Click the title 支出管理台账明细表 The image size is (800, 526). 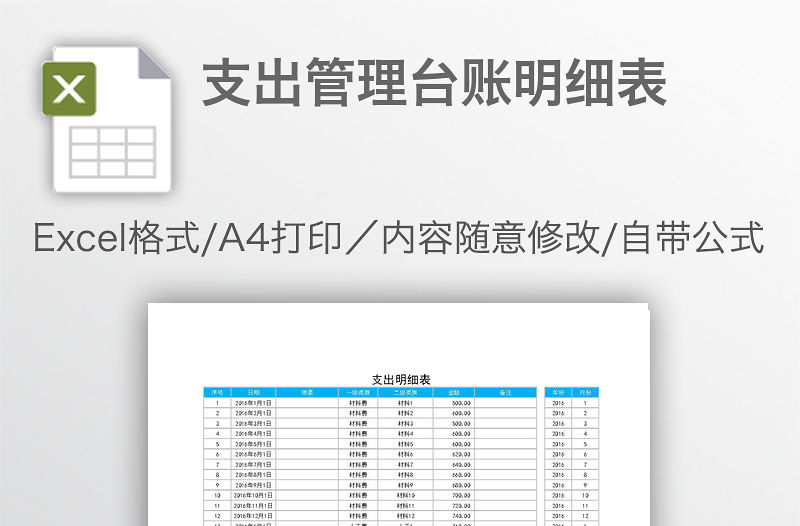(x=435, y=83)
